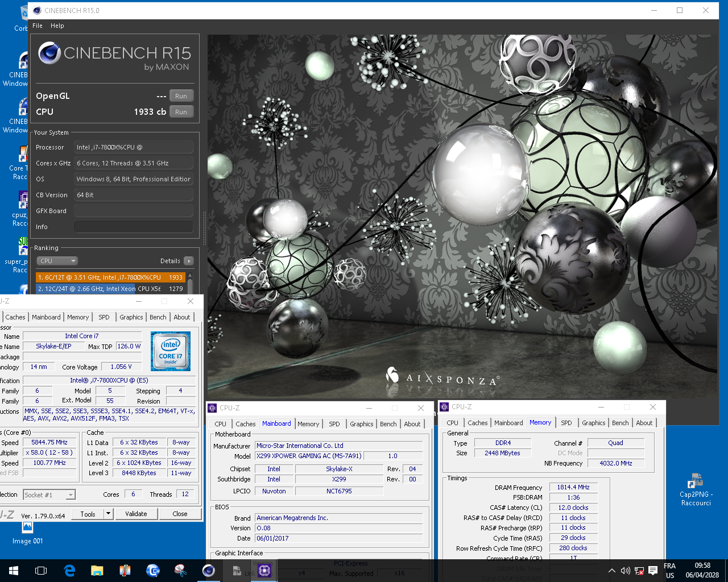Image resolution: width=728 pixels, height=582 pixels.
Task: Launch Microsoft Edge from the taskbar
Action: click(69, 571)
